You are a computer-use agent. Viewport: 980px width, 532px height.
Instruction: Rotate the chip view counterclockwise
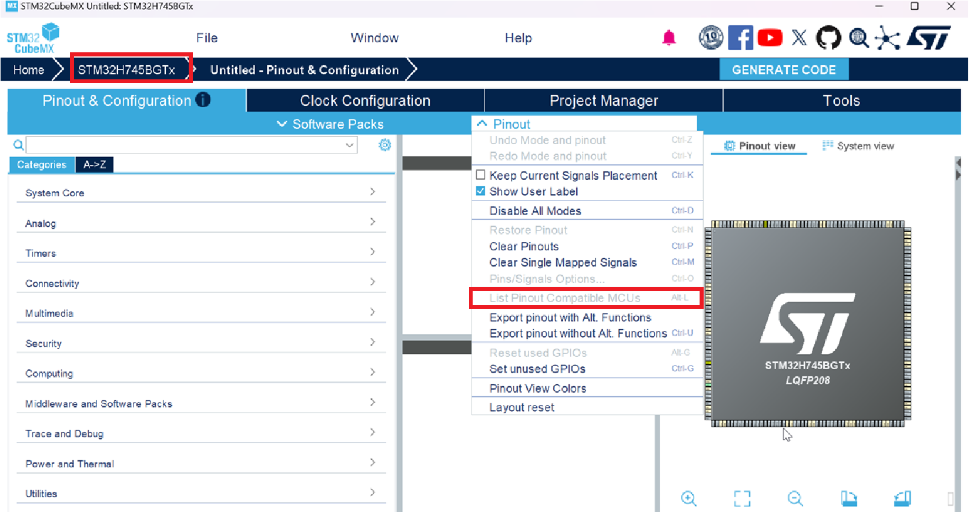click(x=902, y=498)
